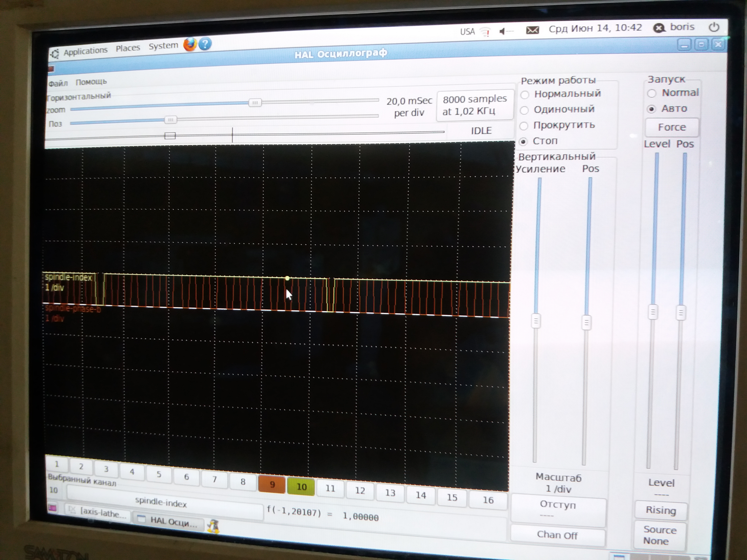
Task: Launch Firefox from the top panel
Action: click(x=190, y=44)
